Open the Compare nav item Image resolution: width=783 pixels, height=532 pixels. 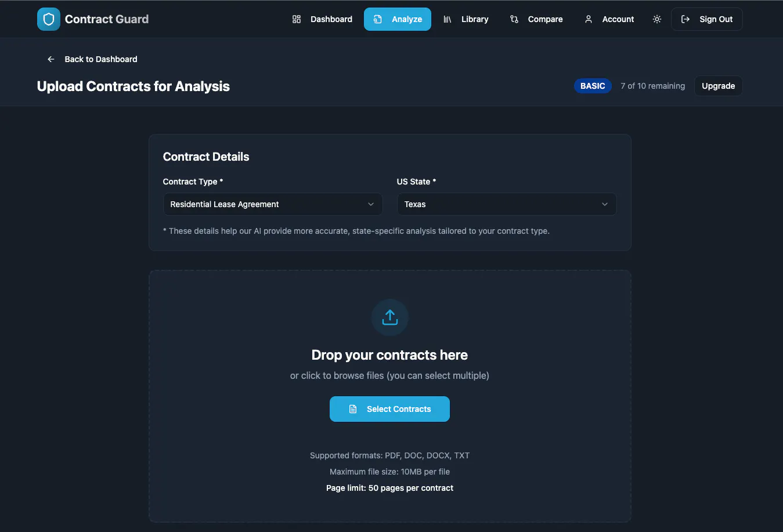tap(536, 19)
